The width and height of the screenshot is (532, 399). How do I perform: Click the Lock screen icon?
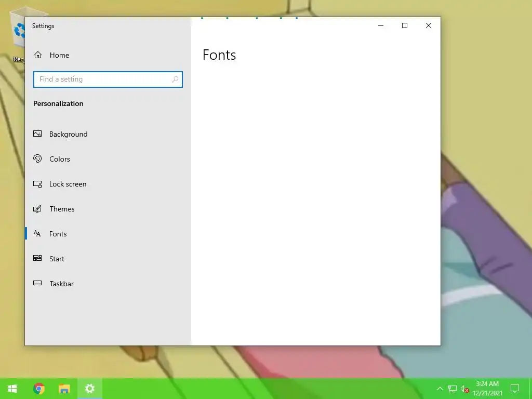(37, 184)
